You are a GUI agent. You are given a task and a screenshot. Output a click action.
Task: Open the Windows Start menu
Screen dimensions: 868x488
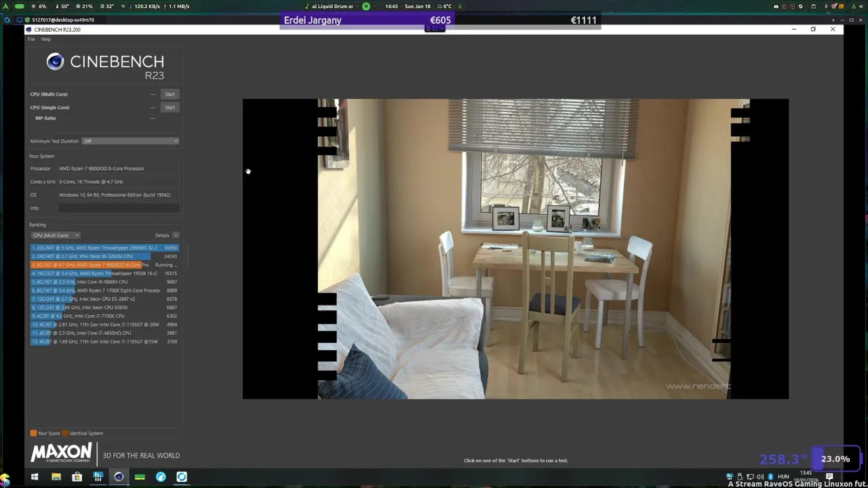35,477
